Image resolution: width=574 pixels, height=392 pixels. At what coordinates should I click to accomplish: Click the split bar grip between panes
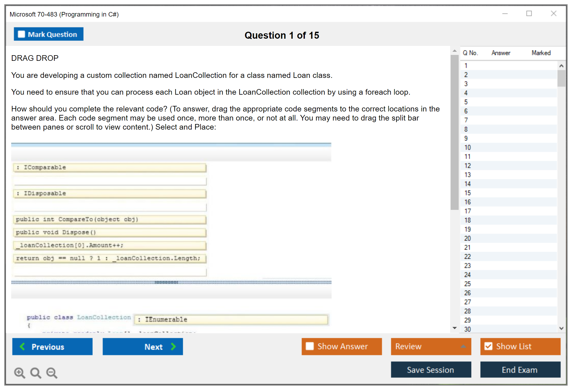pos(166,282)
